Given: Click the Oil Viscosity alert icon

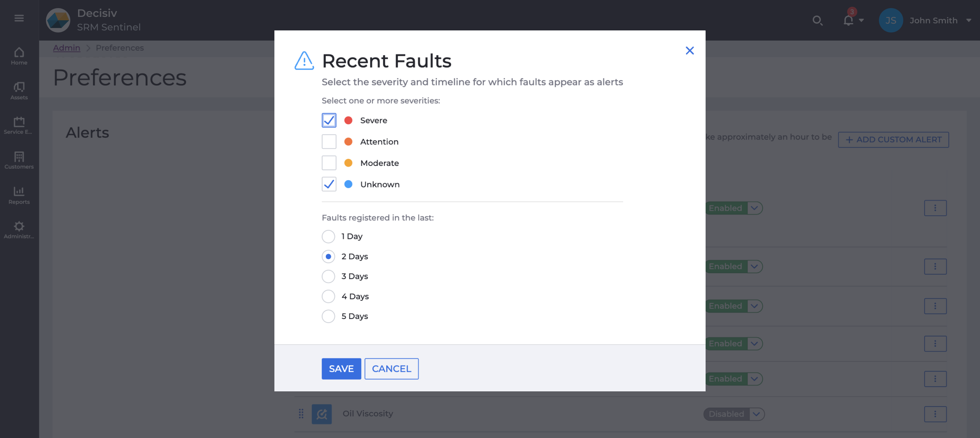Looking at the screenshot, I should click(x=321, y=414).
